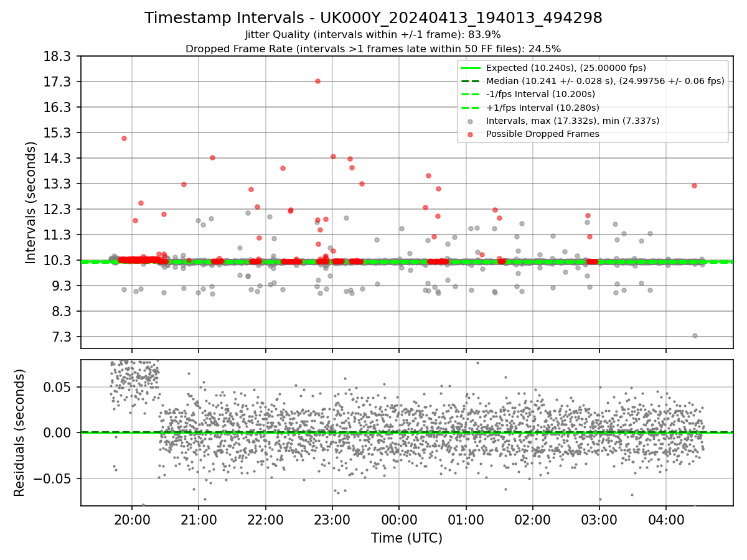Click the lowest gray point near 7.3 seconds

click(695, 335)
